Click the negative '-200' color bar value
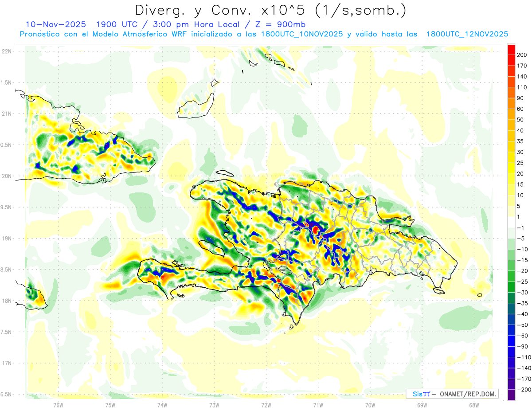Viewport: 532px width, 411px height. pyautogui.click(x=524, y=390)
